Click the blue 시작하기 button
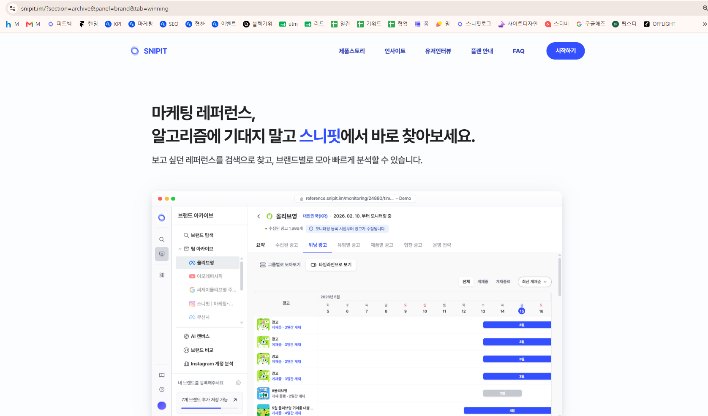 tap(565, 51)
